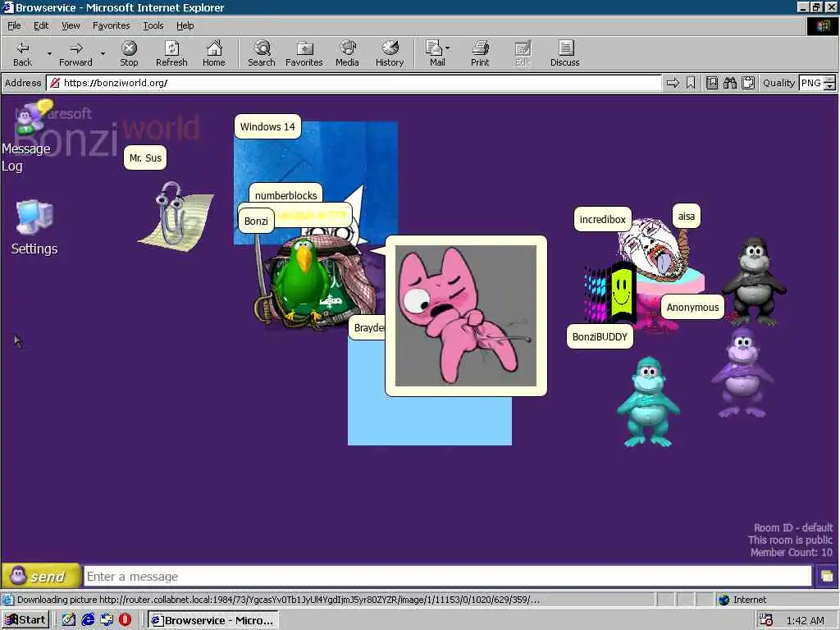This screenshot has height=630, width=840.
Task: Print the current page
Action: [480, 53]
